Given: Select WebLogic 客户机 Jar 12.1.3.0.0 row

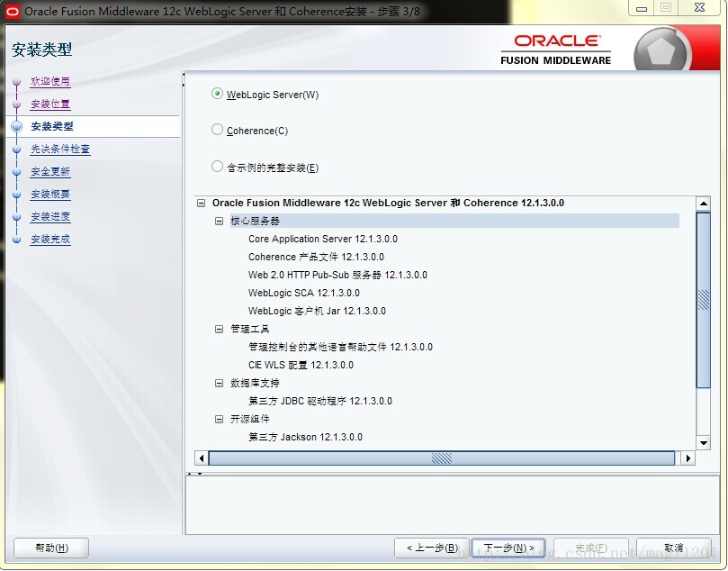Looking at the screenshot, I should [317, 311].
